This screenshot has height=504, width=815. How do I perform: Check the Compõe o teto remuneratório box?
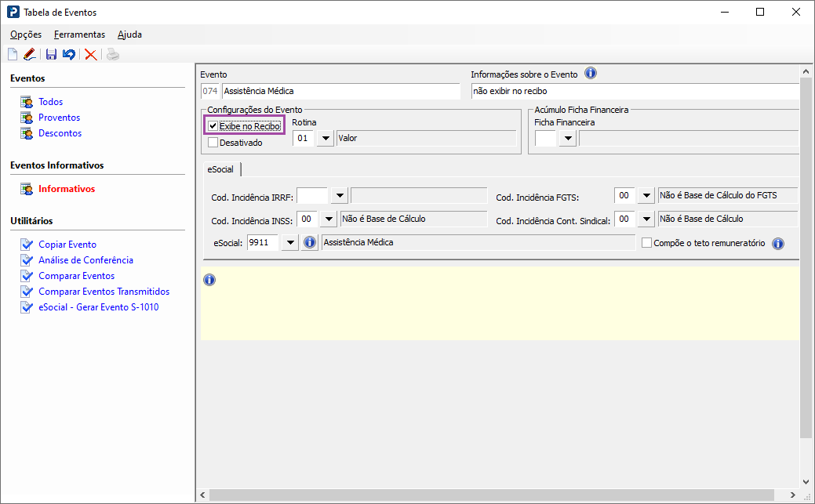click(x=646, y=243)
